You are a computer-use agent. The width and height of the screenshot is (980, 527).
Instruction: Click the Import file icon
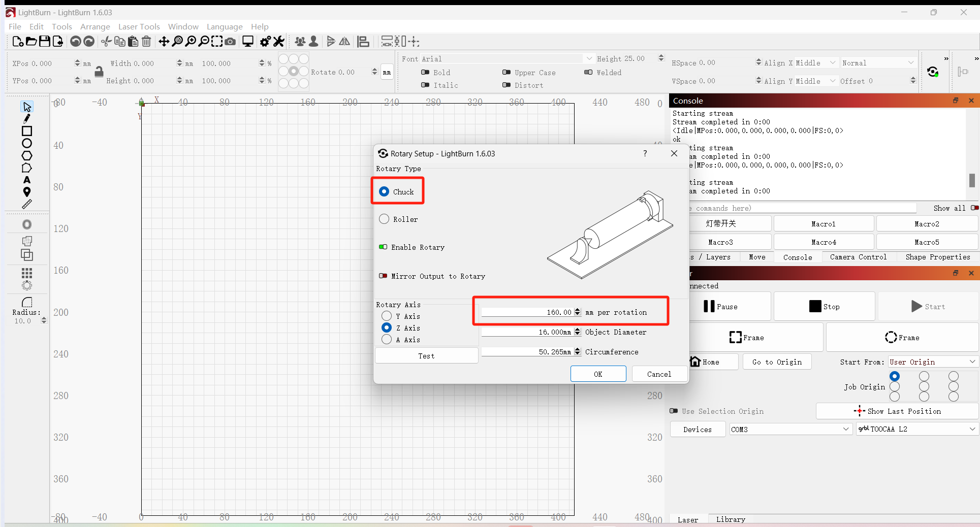click(x=58, y=42)
